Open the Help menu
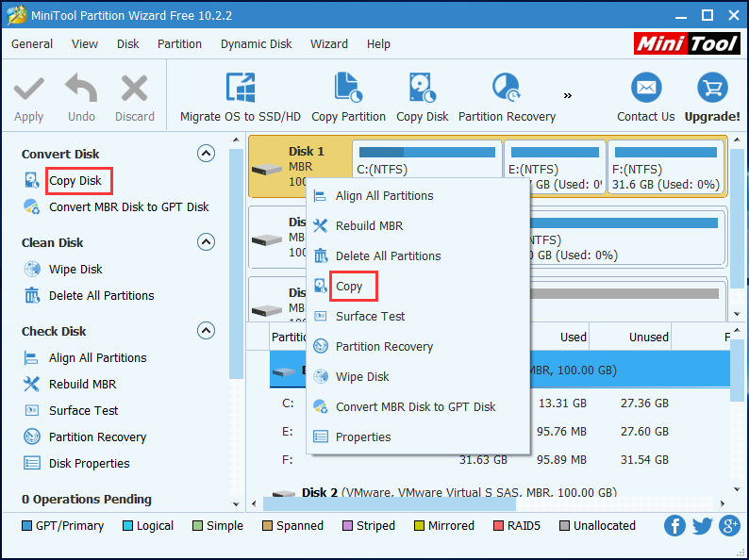The width and height of the screenshot is (749, 560). (x=378, y=44)
